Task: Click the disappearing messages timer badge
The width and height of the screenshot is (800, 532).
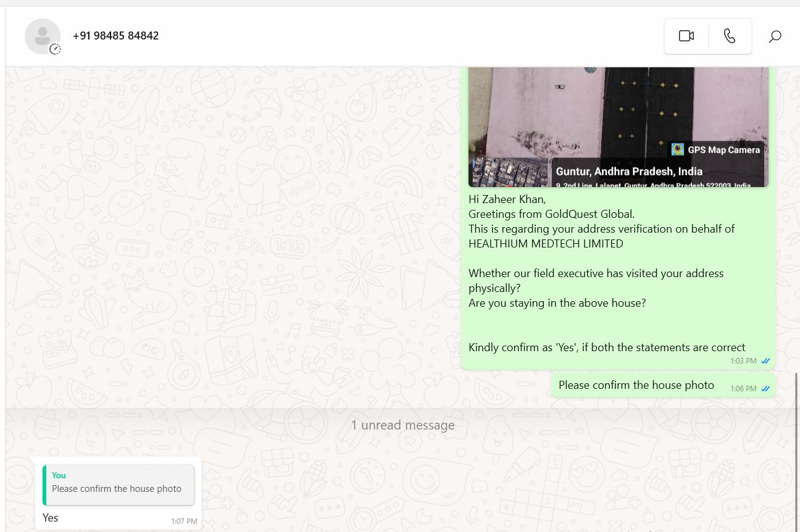Action: [x=55, y=49]
